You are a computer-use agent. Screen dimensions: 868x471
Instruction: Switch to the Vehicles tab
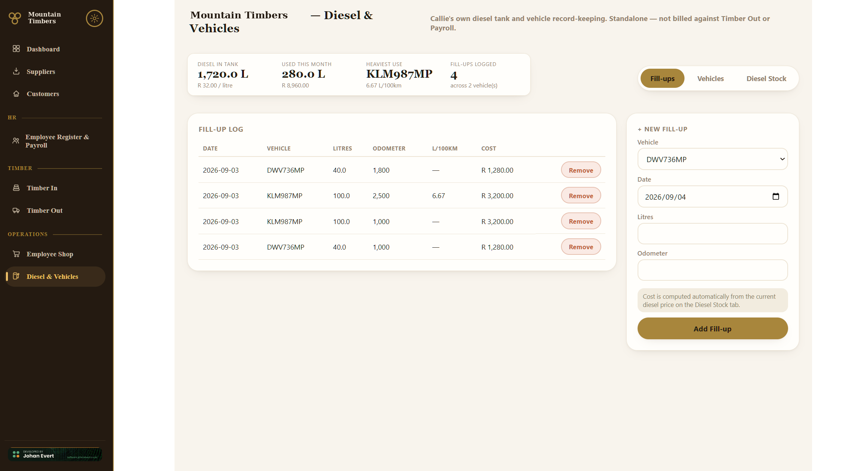tap(710, 78)
